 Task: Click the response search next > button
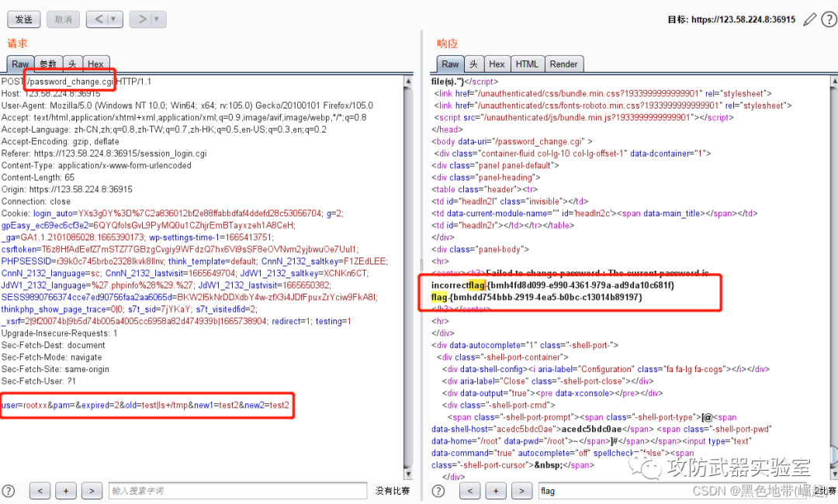521,491
